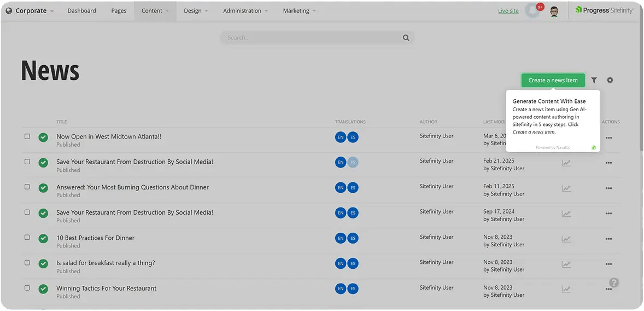Open the notifications bell icon
Viewport: 644px width, 311px height.
[x=532, y=11]
